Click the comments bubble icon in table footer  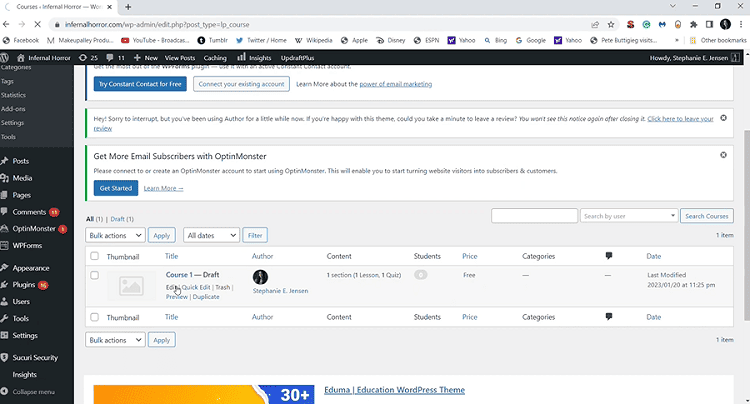[609, 317]
